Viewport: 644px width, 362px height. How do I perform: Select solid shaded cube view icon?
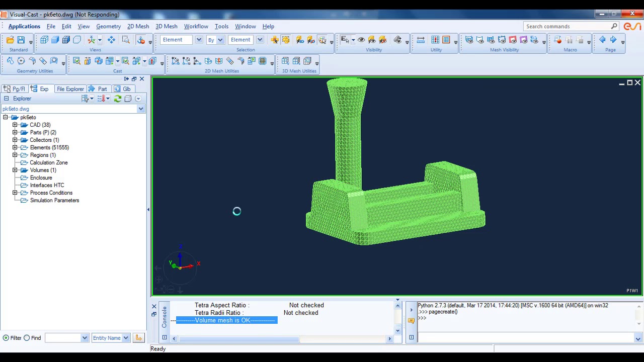click(55, 40)
